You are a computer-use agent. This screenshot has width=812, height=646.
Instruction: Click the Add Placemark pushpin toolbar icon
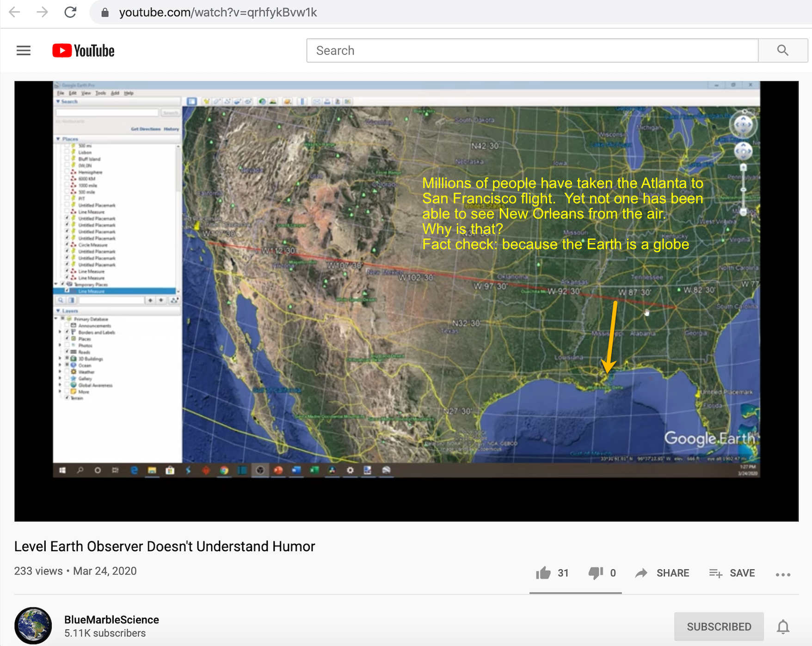pyautogui.click(x=206, y=101)
